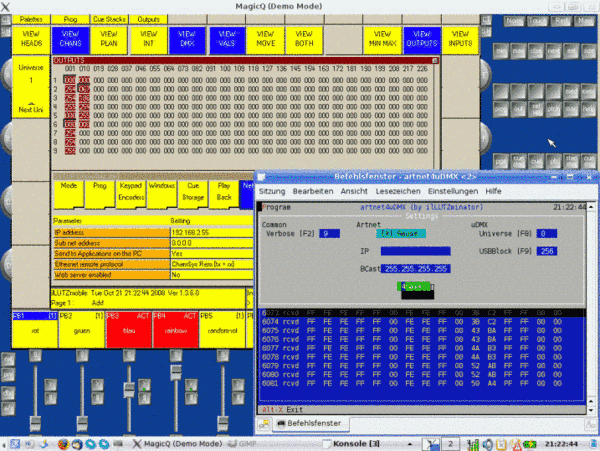600x451 pixels.
Task: Open the Cue Stacks tab
Action: coord(109,19)
